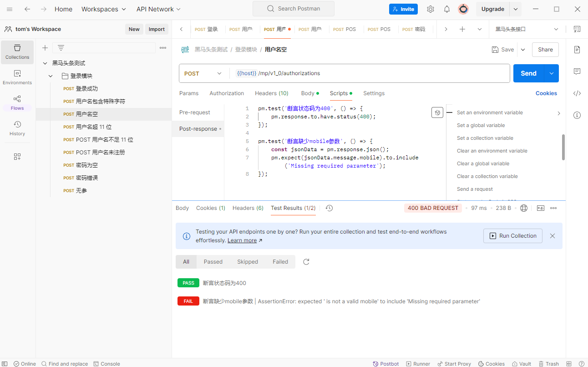The image size is (588, 367).
Task: Switch to the request Body tab
Action: coord(310,93)
